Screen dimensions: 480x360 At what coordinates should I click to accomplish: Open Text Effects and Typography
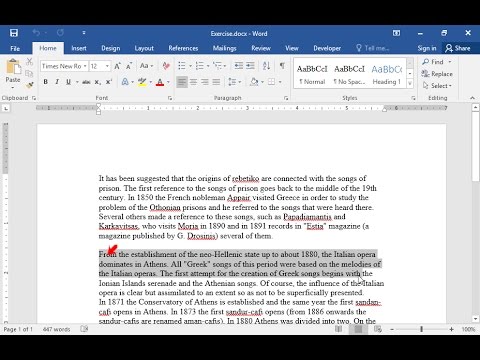(125, 82)
